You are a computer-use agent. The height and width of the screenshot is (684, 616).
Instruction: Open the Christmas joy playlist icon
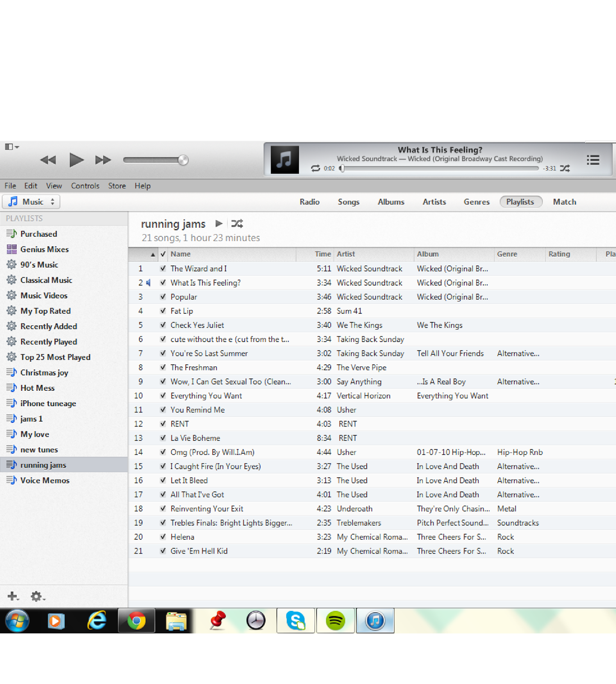12,372
